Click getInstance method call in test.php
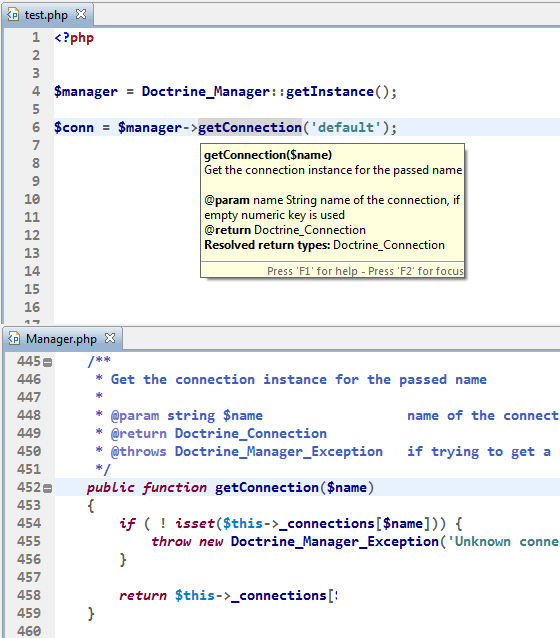This screenshot has width=560, height=638. tap(330, 92)
